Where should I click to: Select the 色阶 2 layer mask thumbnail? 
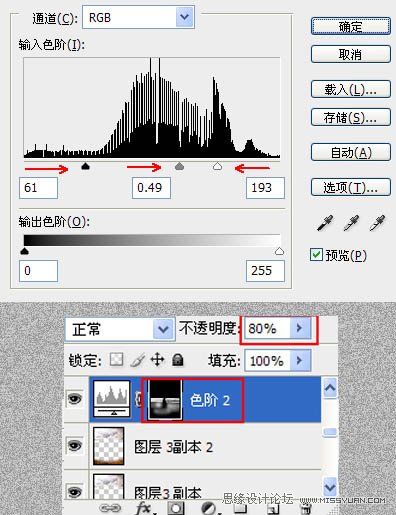pos(165,399)
